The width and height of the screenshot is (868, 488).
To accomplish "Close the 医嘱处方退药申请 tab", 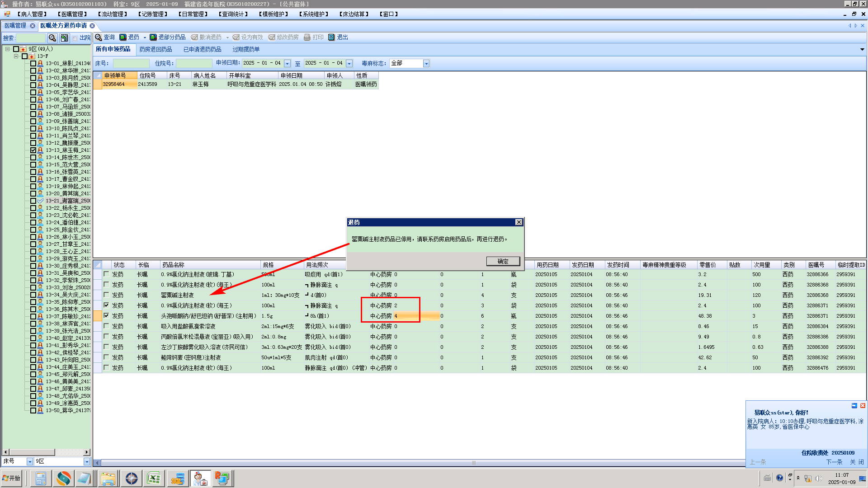I will (x=92, y=26).
